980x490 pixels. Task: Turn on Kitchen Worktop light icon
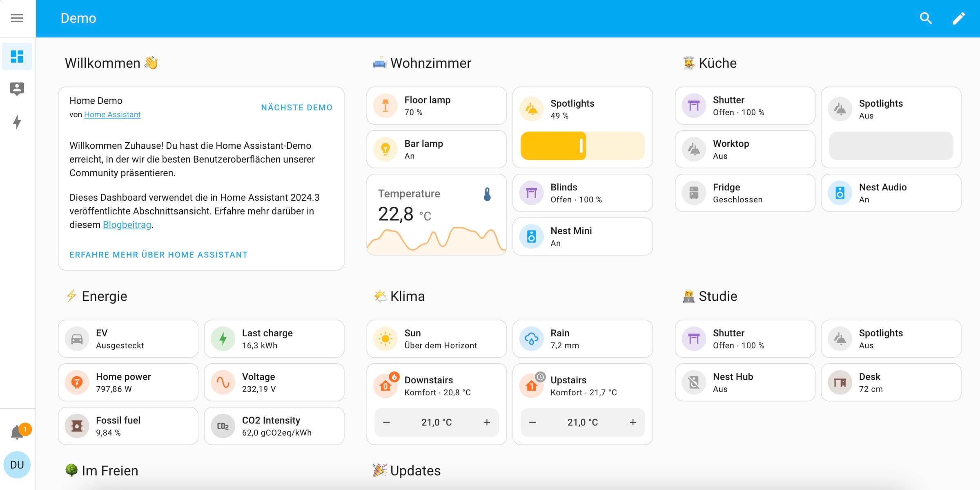click(694, 149)
